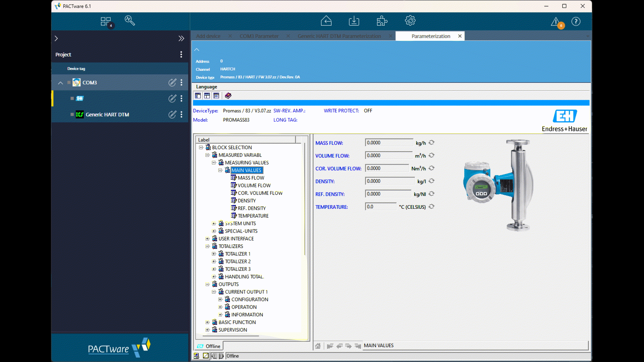Go to next page navigation arrow
The width and height of the screenshot is (644, 362).
(x=348, y=346)
